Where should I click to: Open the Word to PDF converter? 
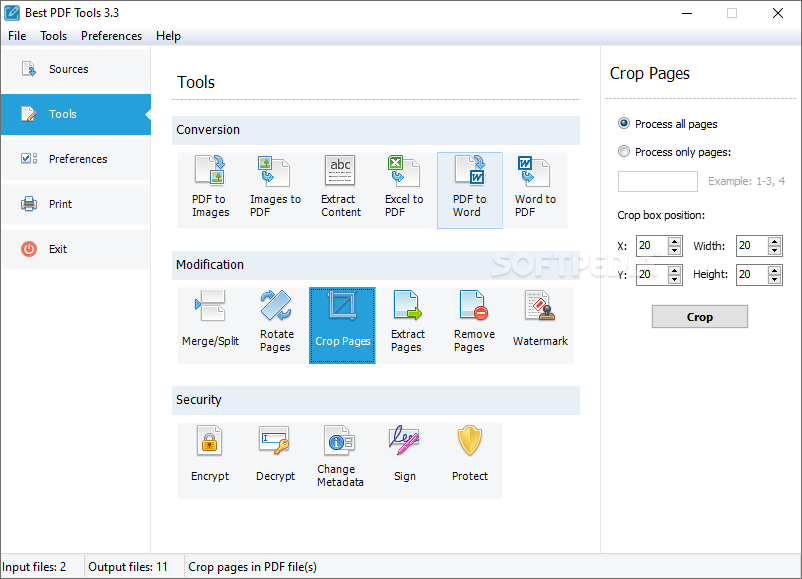point(535,190)
